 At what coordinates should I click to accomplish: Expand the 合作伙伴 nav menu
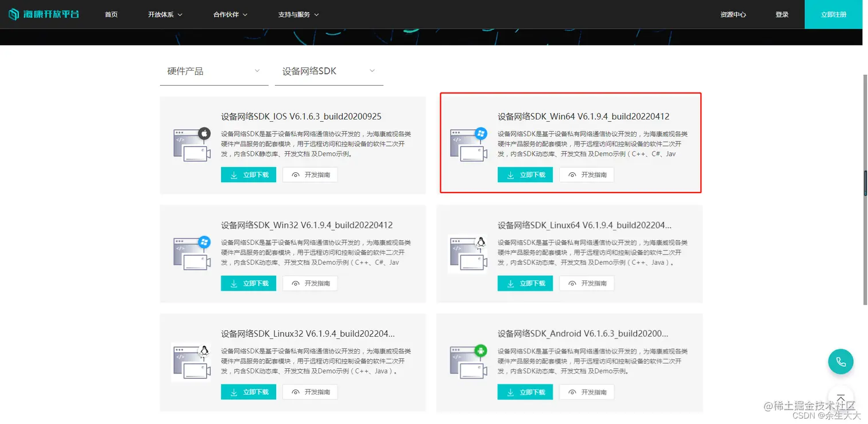click(230, 14)
